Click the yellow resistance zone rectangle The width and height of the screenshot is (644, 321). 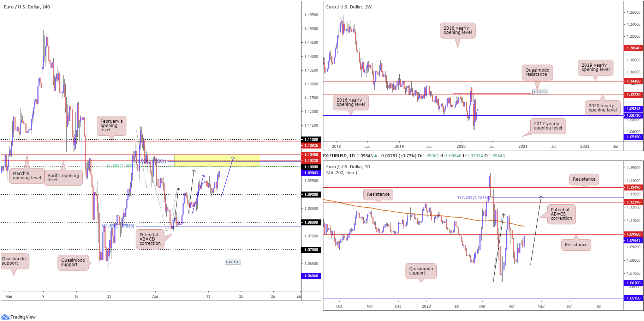coord(217,161)
